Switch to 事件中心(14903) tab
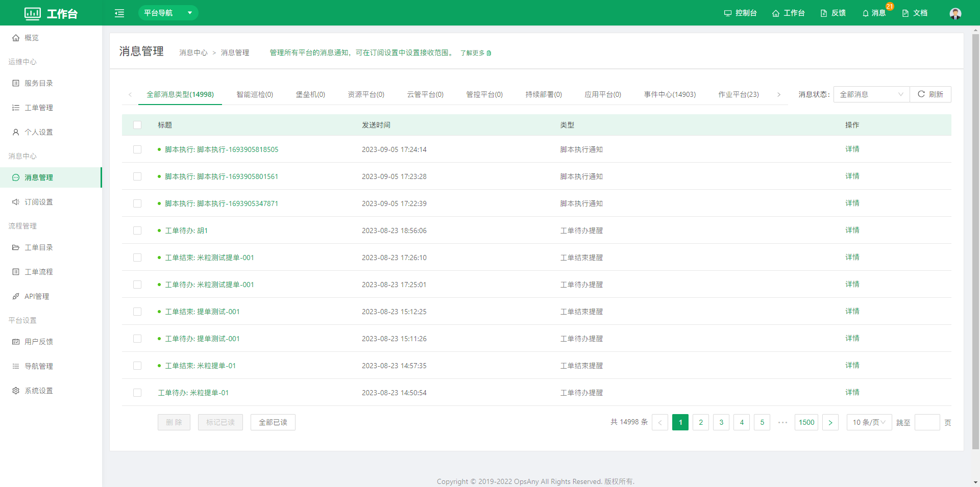Screen dimensions: 980x487 pos(670,94)
